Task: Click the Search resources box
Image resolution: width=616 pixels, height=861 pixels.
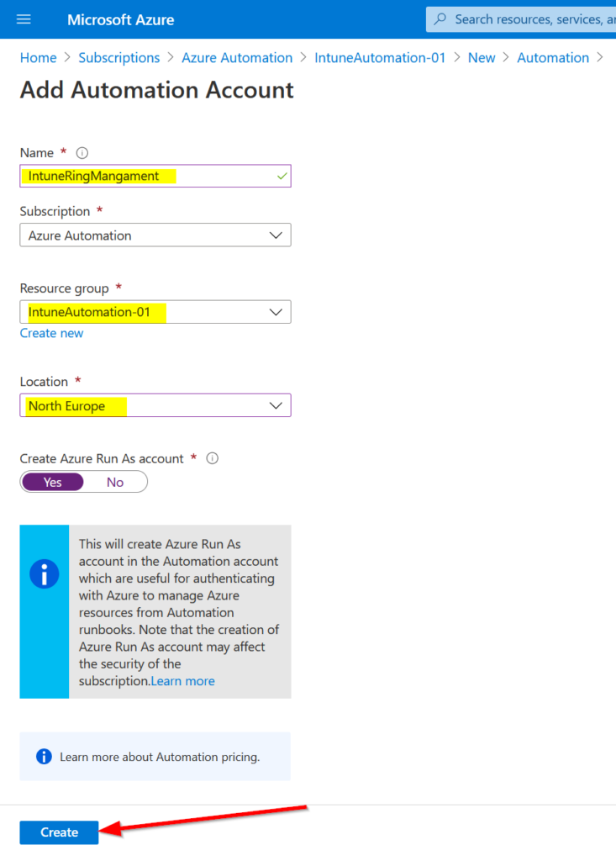Action: pos(521,19)
